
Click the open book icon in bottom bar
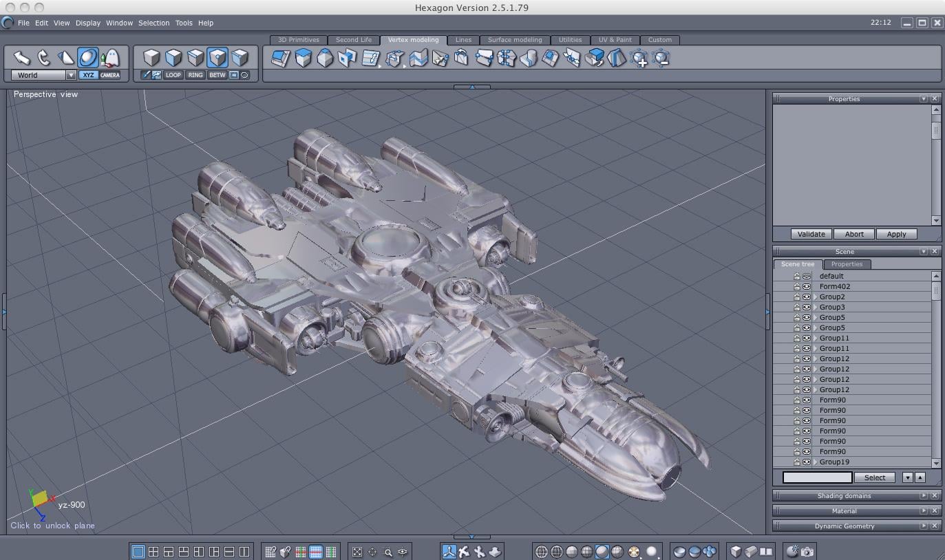[766, 552]
